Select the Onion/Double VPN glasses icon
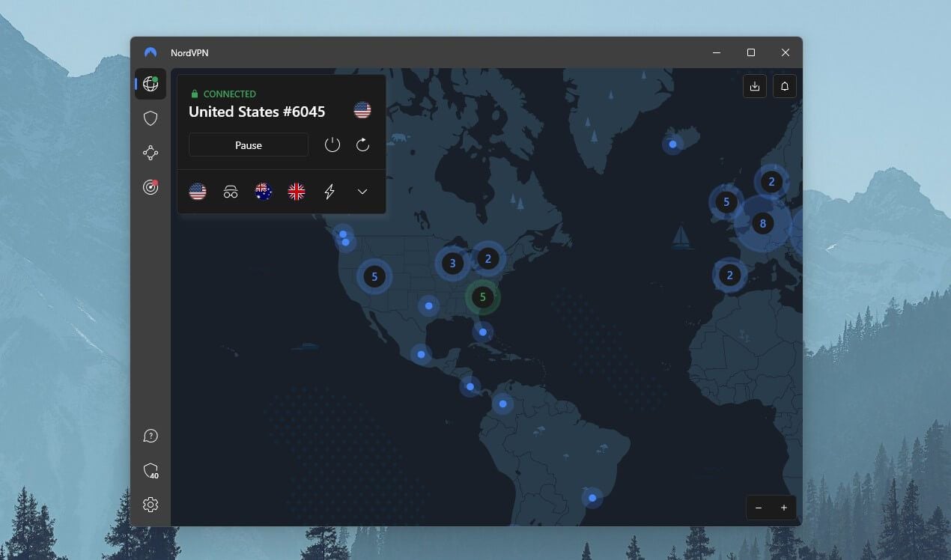The height and width of the screenshot is (560, 951). coord(231,192)
